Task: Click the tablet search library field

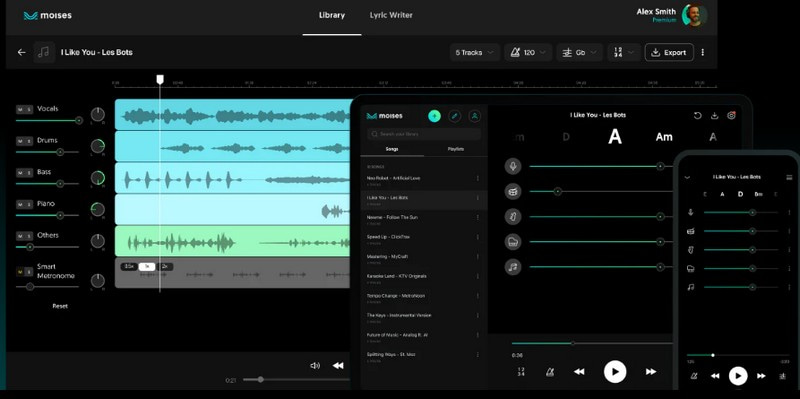Action: (x=423, y=134)
